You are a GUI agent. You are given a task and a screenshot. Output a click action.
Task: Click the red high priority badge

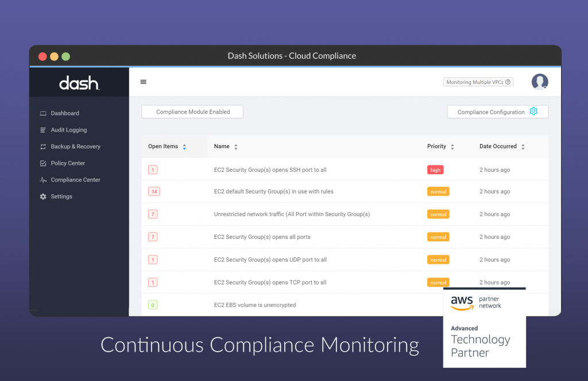click(x=435, y=170)
